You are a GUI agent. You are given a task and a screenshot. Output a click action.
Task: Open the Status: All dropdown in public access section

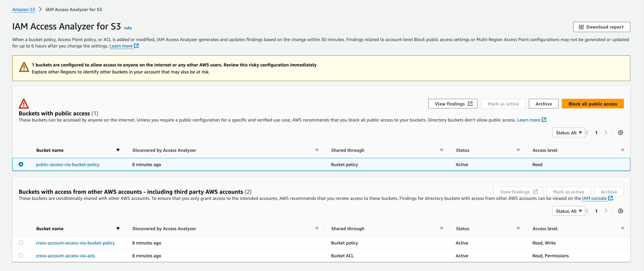568,133
